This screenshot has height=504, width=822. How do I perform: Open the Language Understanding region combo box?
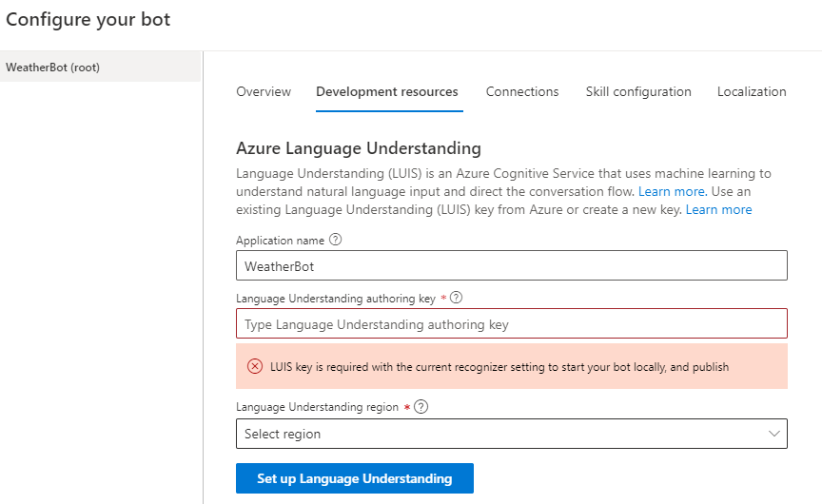511,434
